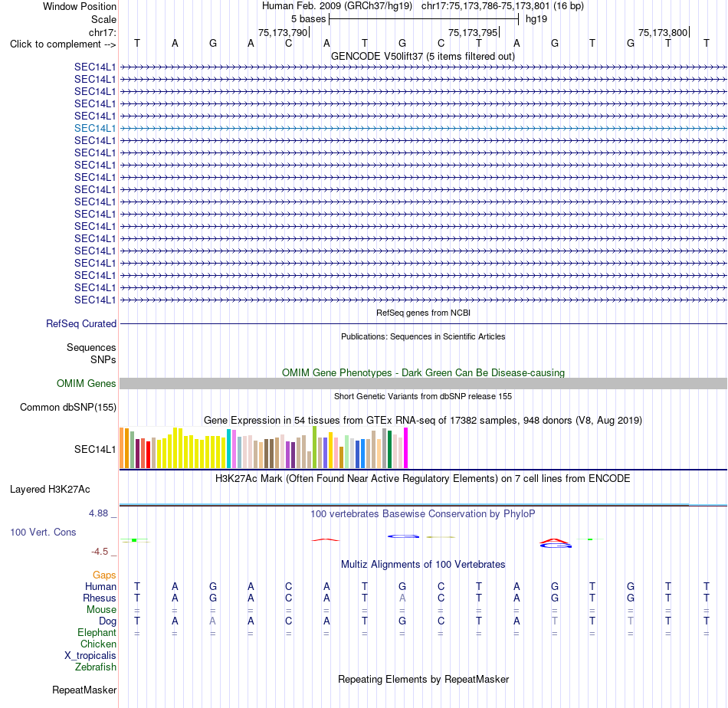The height and width of the screenshot is (708, 728).
Task: Click the -4.5 PhyloP lower scale value
Action: 100,552
